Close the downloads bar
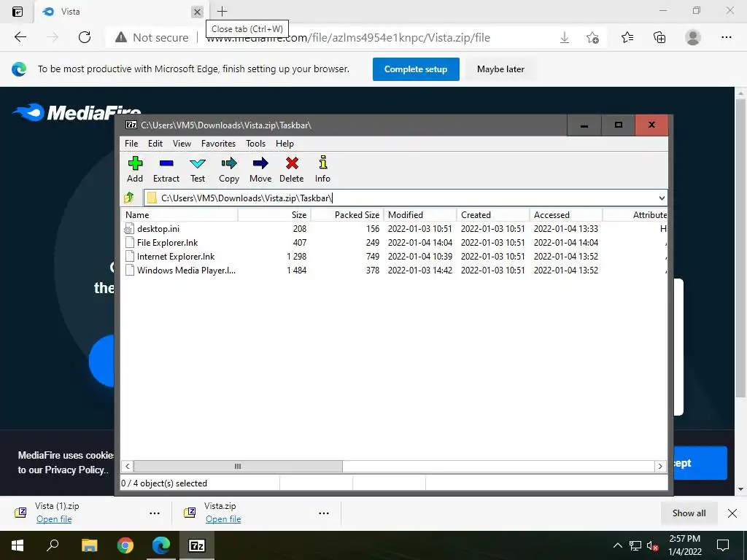The image size is (747, 560). 732,513
